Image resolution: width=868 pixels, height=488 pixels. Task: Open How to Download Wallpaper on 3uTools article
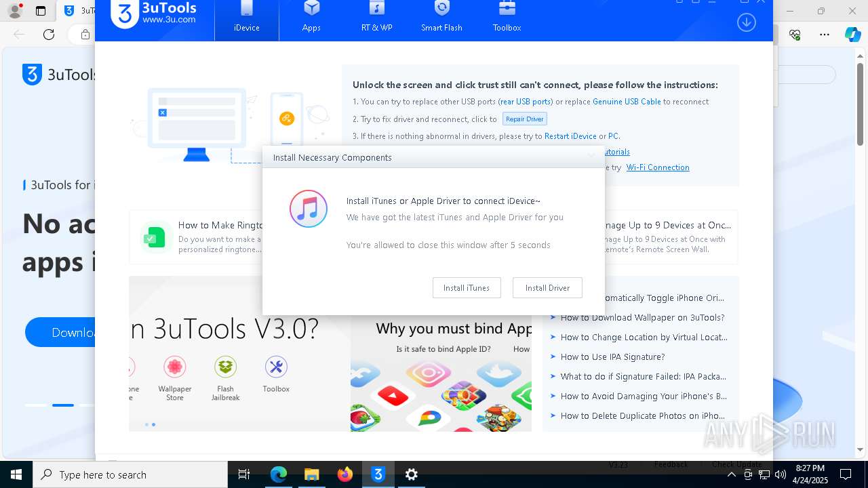(642, 317)
